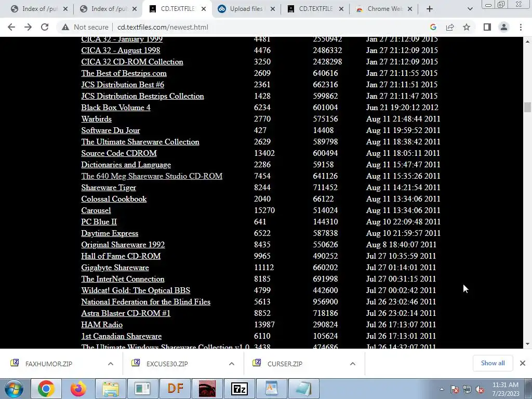
Task: Close the Chrome Web Store tab
Action: click(x=410, y=9)
